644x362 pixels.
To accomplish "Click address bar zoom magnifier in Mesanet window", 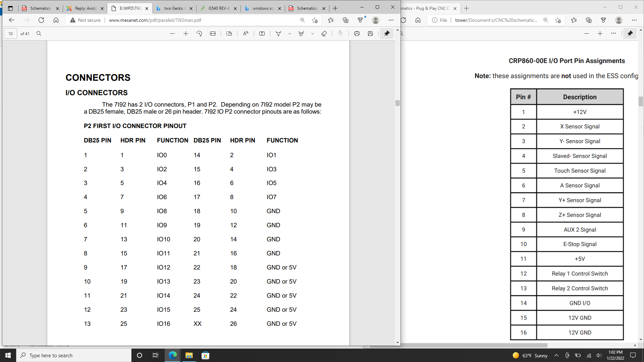I will coord(303,20).
